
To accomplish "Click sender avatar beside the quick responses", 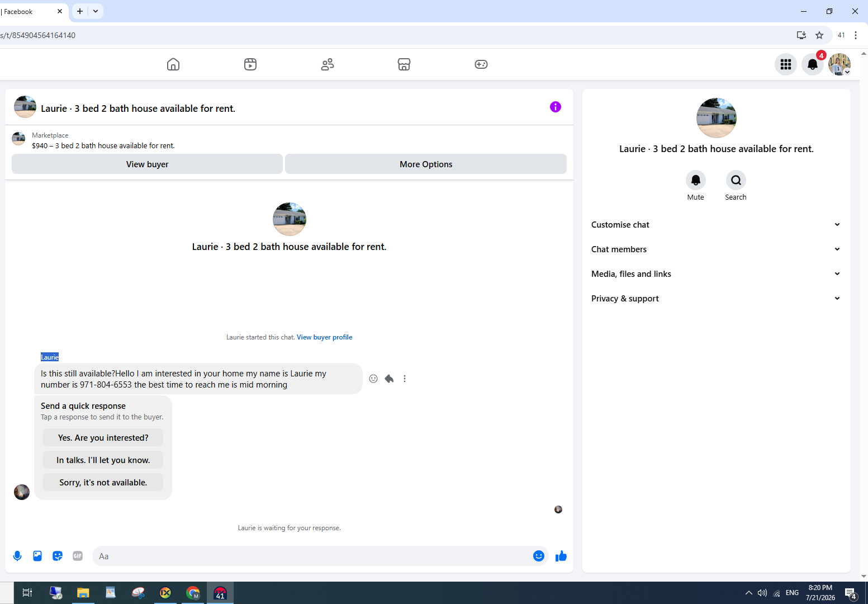I will 22,492.
